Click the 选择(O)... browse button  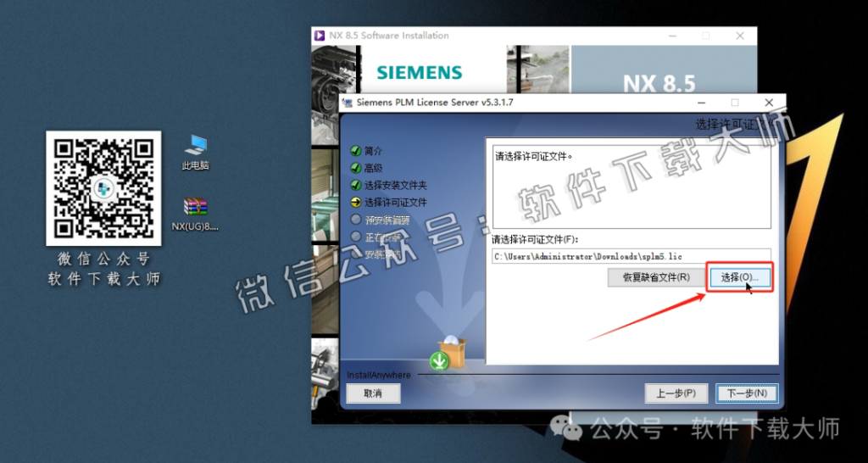[x=739, y=278]
